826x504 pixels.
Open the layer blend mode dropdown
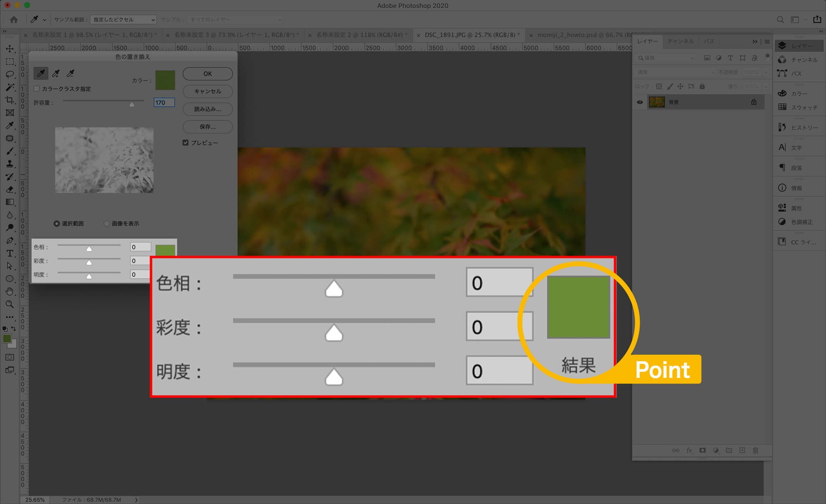(x=675, y=72)
